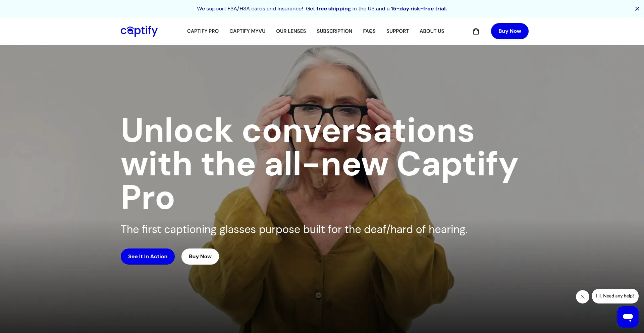Close the FSA/HSA announcement banner

637,9
